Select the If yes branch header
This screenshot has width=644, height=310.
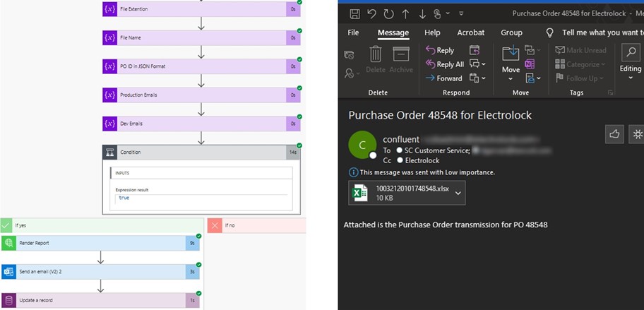[102, 225]
